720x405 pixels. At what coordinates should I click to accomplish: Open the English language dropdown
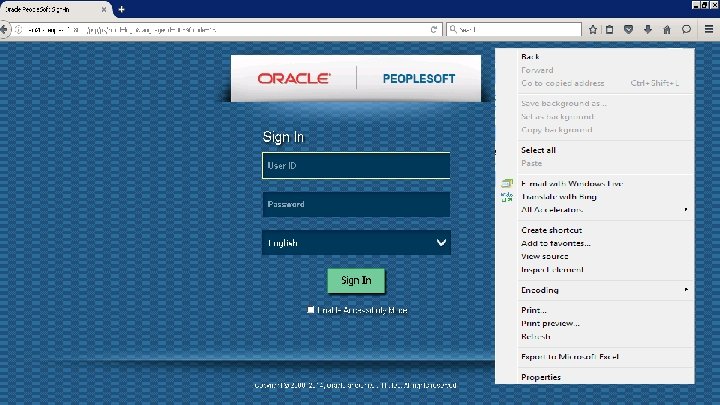(x=356, y=242)
